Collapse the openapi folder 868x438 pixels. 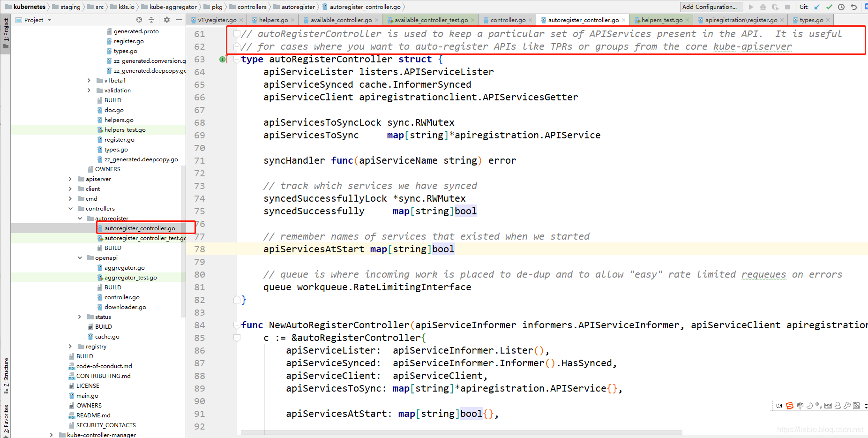80,258
